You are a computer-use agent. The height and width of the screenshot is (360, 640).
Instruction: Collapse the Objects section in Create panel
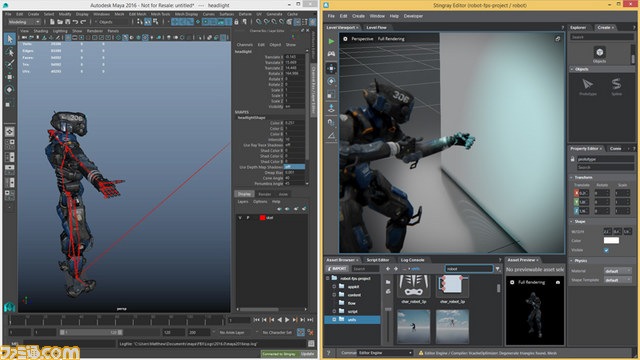pos(572,69)
